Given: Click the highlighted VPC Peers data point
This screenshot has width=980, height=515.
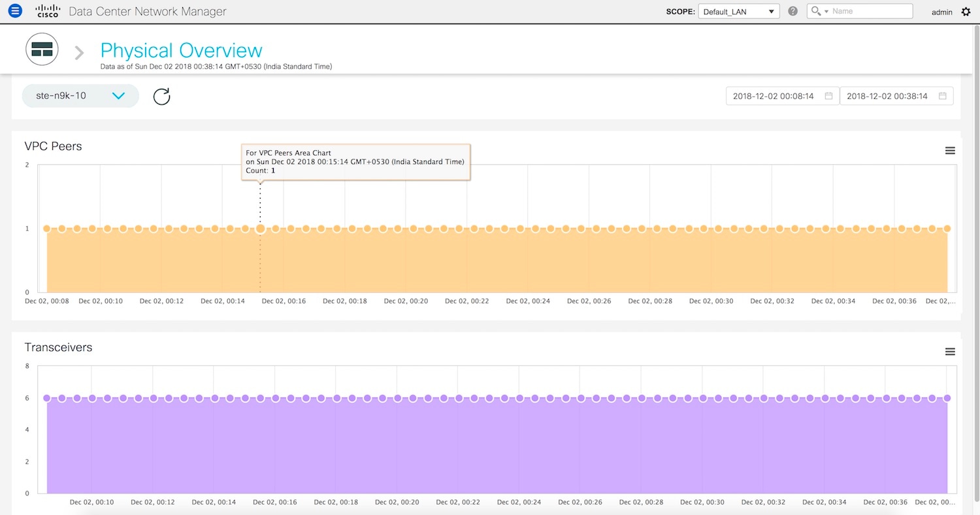Looking at the screenshot, I should (260, 229).
